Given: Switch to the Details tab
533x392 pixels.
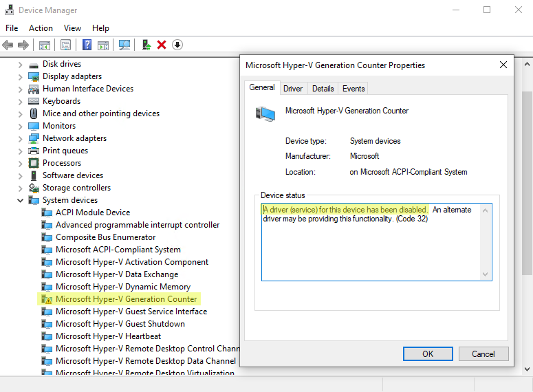Looking at the screenshot, I should [x=323, y=89].
